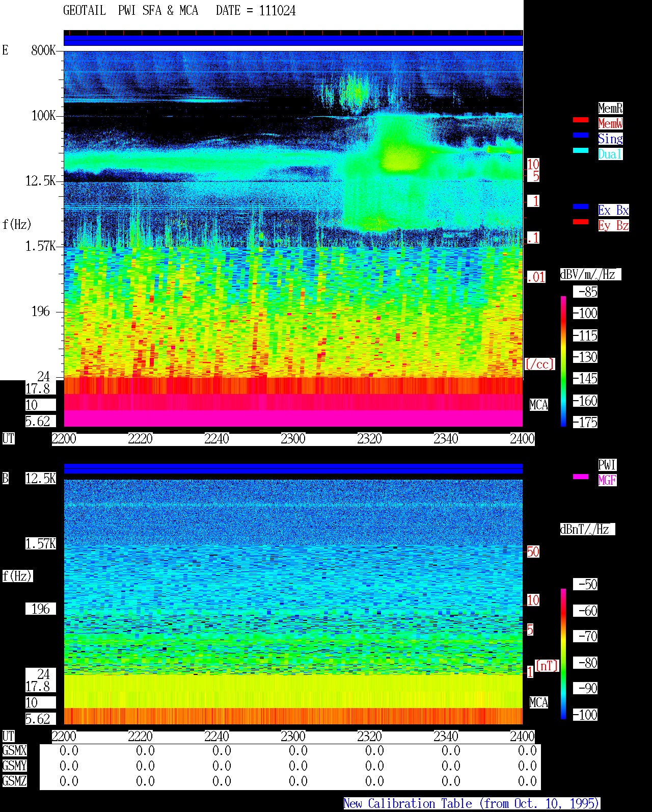
Task: Click the GSMY row label
Action: [14, 766]
